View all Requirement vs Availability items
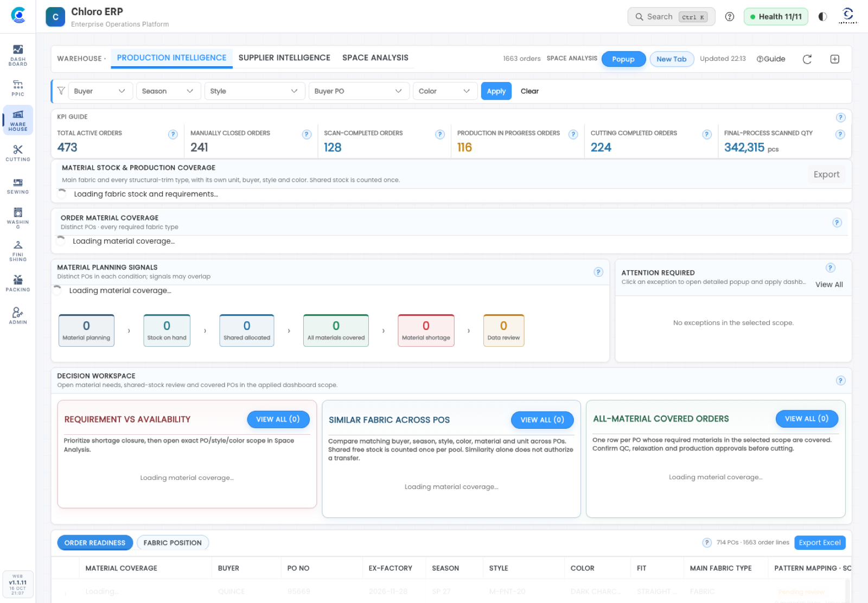 pos(278,420)
